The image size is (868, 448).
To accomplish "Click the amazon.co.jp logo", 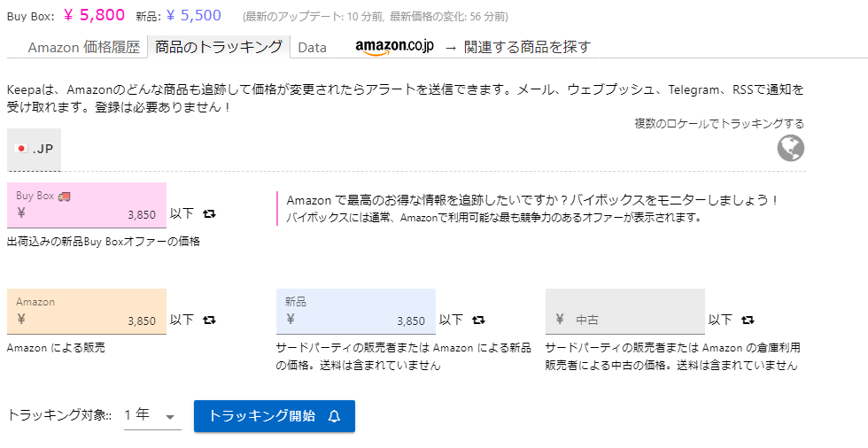I will 394,47.
